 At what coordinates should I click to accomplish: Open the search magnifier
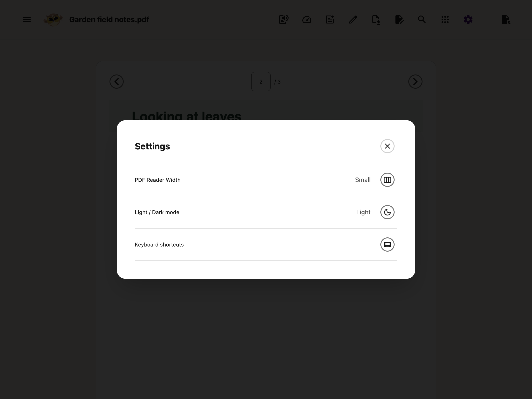point(422,19)
